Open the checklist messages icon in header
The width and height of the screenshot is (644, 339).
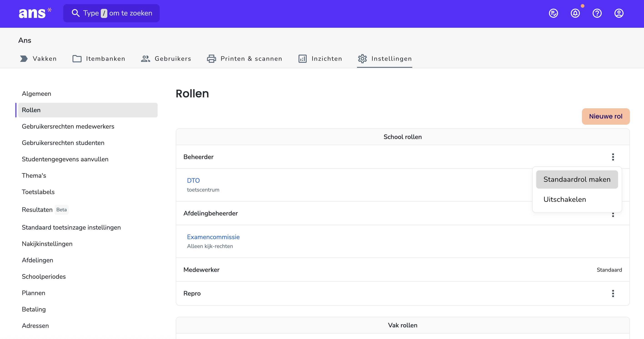(553, 13)
